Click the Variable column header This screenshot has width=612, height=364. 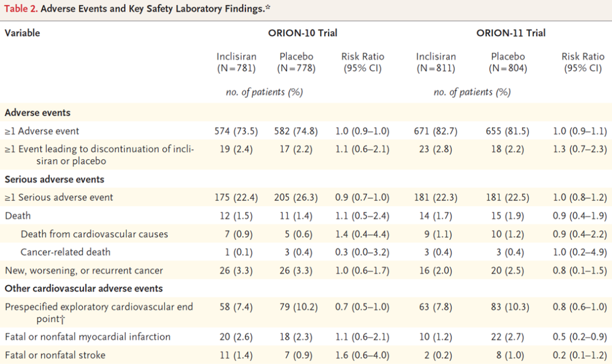point(22,33)
